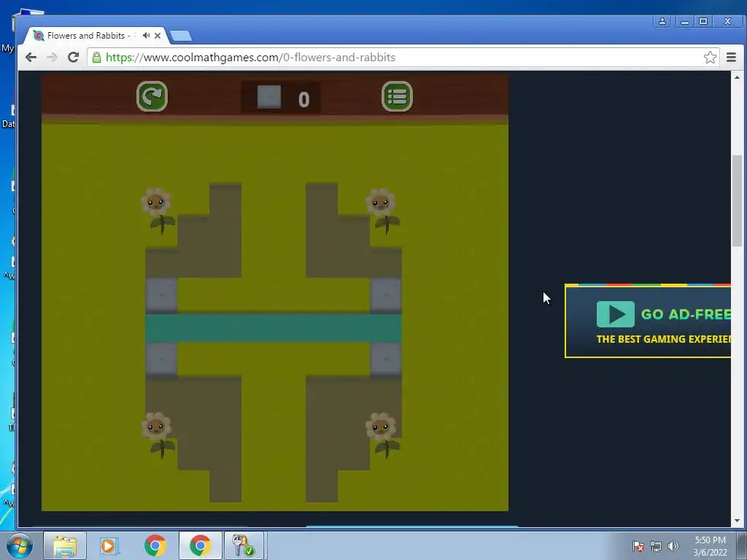Open the keys application on taskbar
The height and width of the screenshot is (560, 747).
[243, 545]
